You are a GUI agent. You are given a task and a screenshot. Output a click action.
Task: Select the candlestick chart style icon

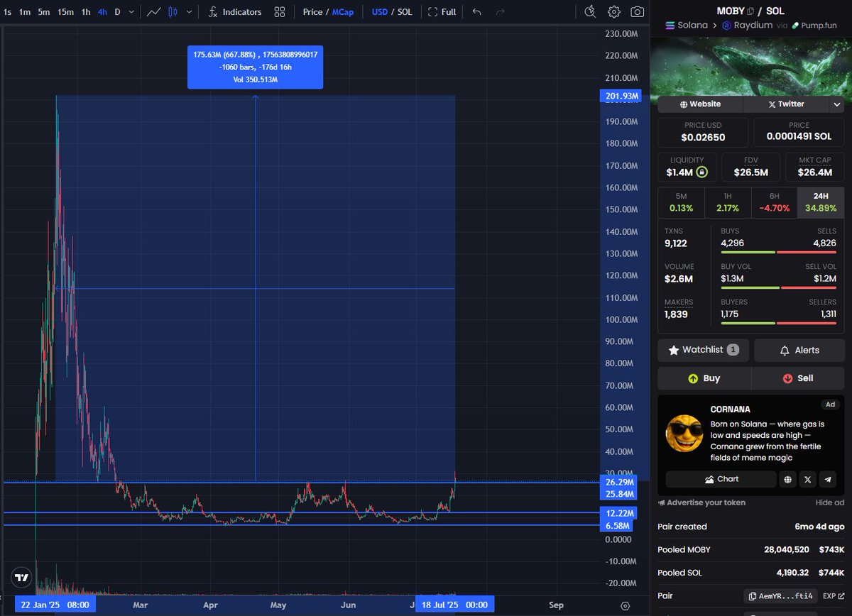coord(173,12)
